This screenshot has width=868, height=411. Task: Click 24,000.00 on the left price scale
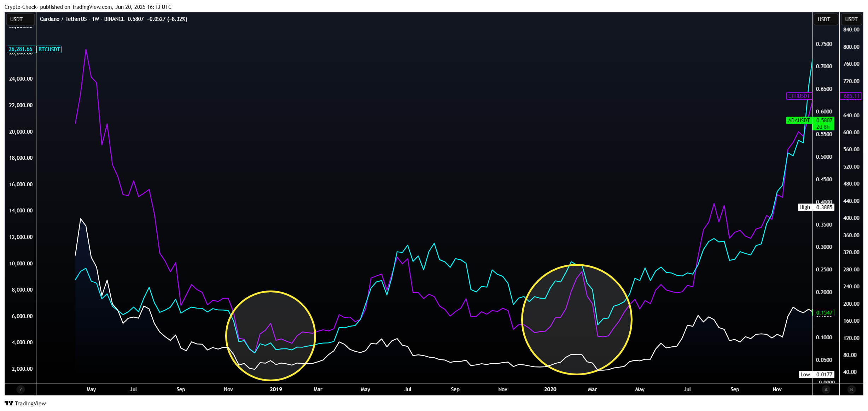coord(21,79)
